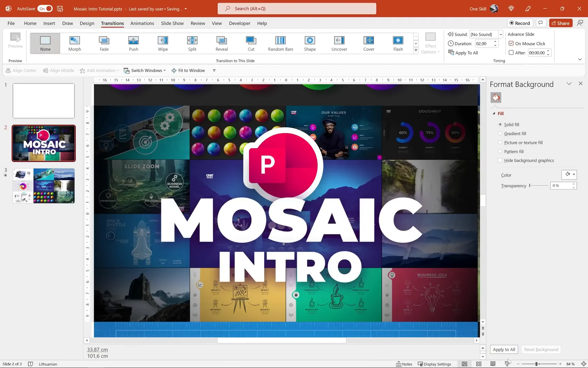Viewport: 588px width, 368px height.
Task: Click the Save icon in title bar
Action: pos(60,9)
